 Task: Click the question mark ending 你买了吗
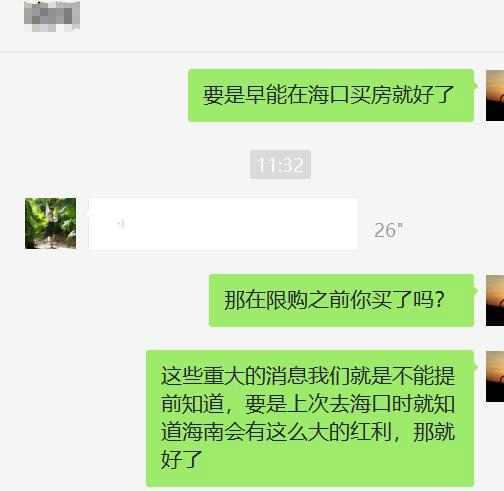click(x=440, y=300)
